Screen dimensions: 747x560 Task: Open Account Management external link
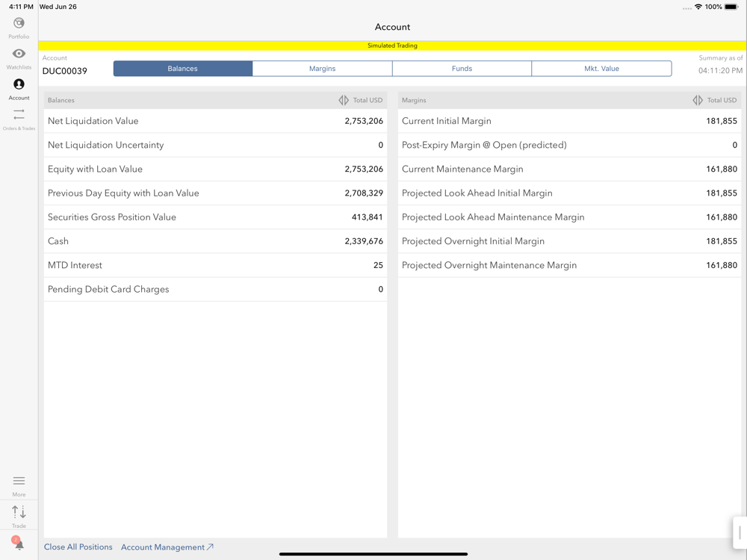[x=167, y=547]
